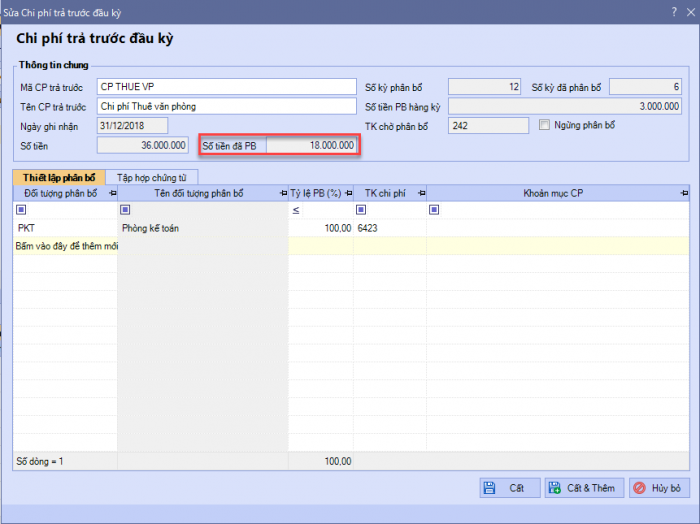Enable the Ngừng phân bổ checkbox
Viewport: 700px width, 524px height.
click(545, 125)
